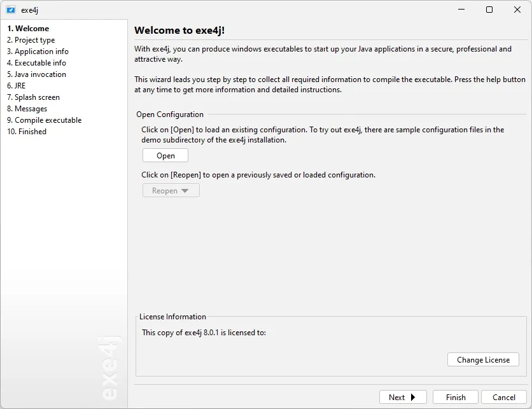Screen dimensions: 532x409
Task: Jump to Executable info step
Action: 36,63
